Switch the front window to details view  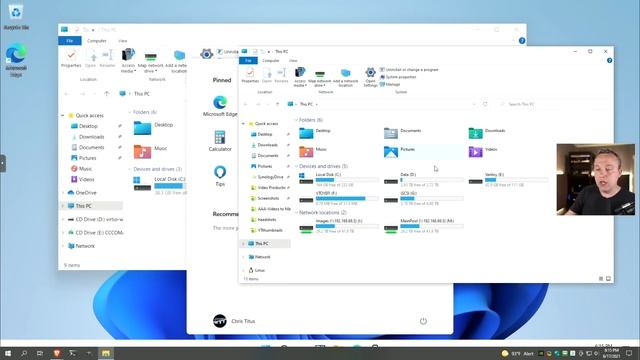pyautogui.click(x=601, y=279)
